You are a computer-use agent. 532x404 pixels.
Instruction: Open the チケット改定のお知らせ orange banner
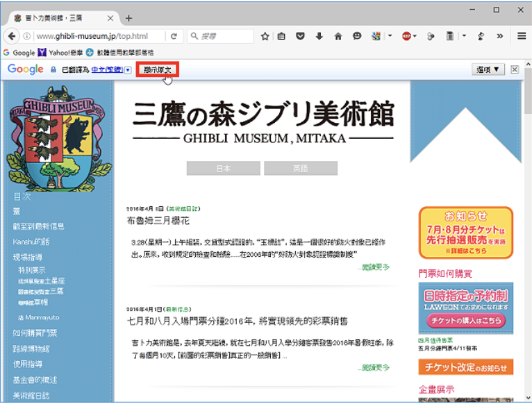point(466,367)
